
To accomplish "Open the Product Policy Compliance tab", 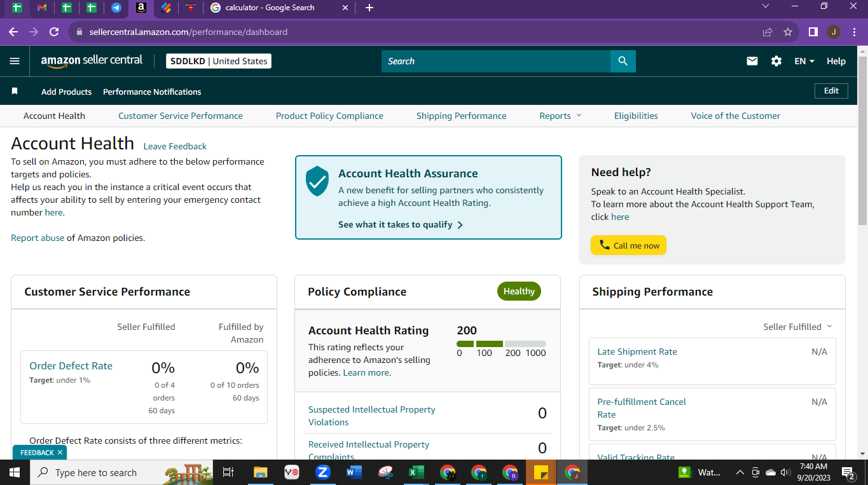I will coord(329,116).
